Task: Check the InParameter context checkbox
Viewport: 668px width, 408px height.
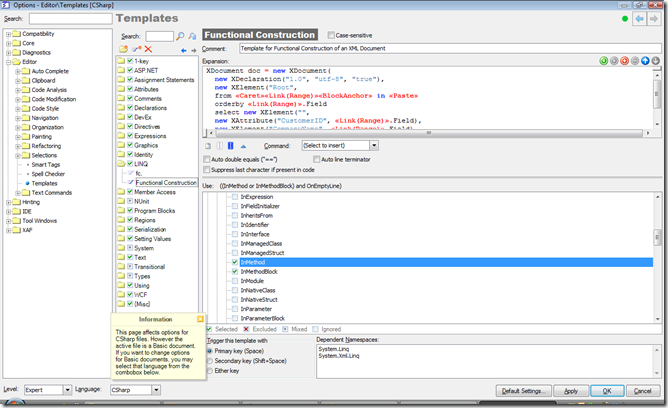Action: pyautogui.click(x=235, y=309)
